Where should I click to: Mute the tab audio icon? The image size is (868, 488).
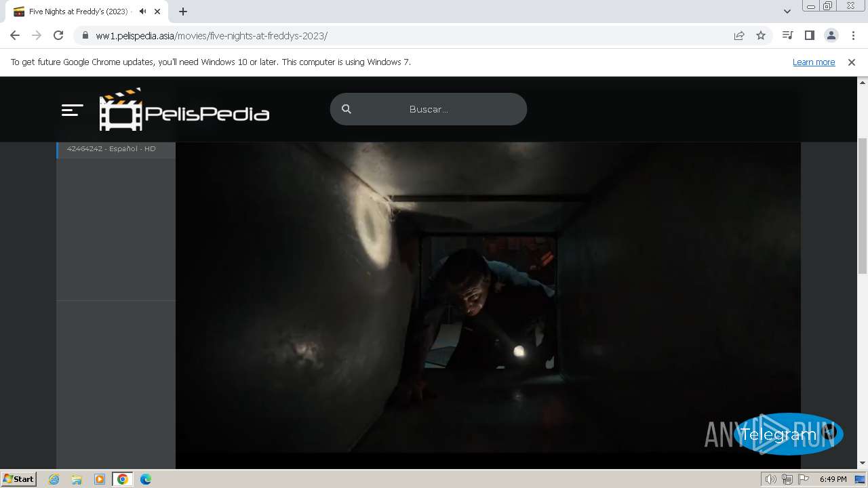tap(142, 12)
